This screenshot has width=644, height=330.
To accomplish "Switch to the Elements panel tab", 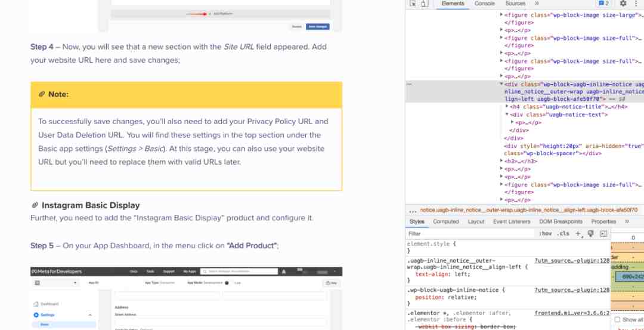I will click(453, 4).
